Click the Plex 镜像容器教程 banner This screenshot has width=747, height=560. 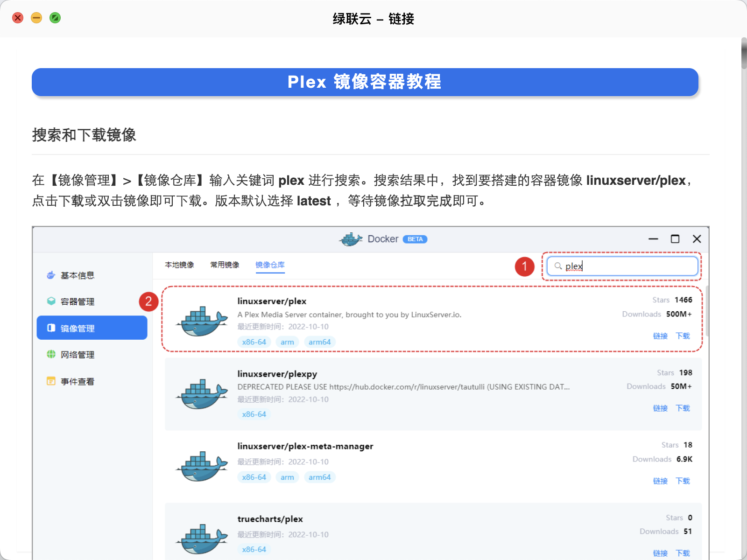coord(365,82)
